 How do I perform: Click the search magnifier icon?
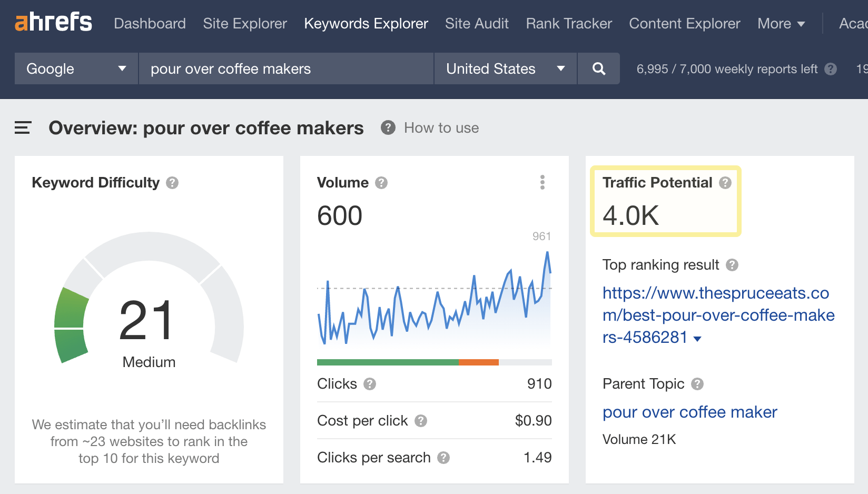pyautogui.click(x=598, y=68)
